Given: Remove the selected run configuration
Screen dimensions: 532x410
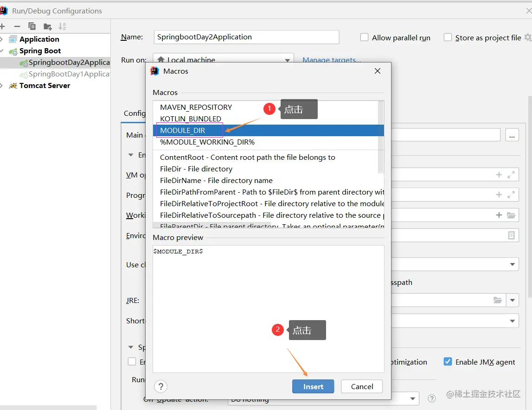Looking at the screenshot, I should point(17,26).
